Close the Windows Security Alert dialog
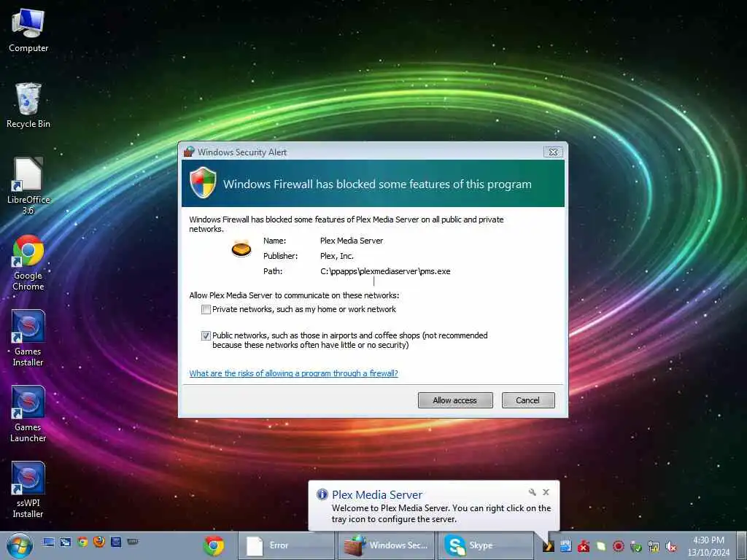 [553, 152]
